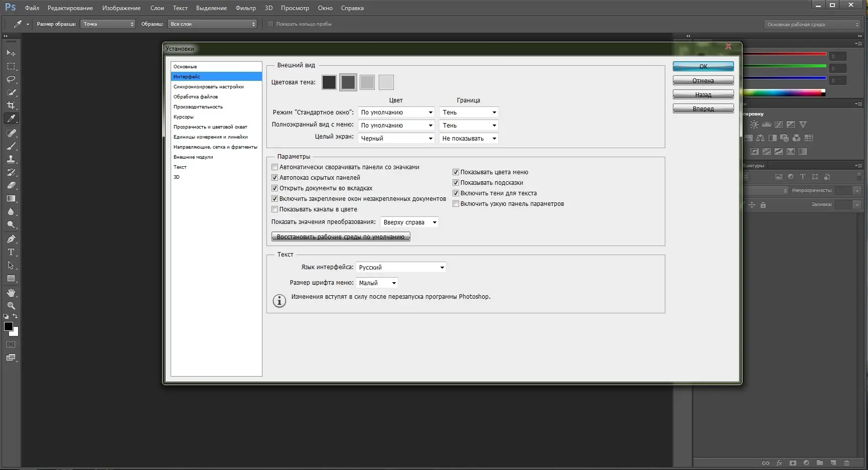Toggle floating document window docking checkbox
Image resolution: width=868 pixels, height=470 pixels.
pyautogui.click(x=274, y=199)
